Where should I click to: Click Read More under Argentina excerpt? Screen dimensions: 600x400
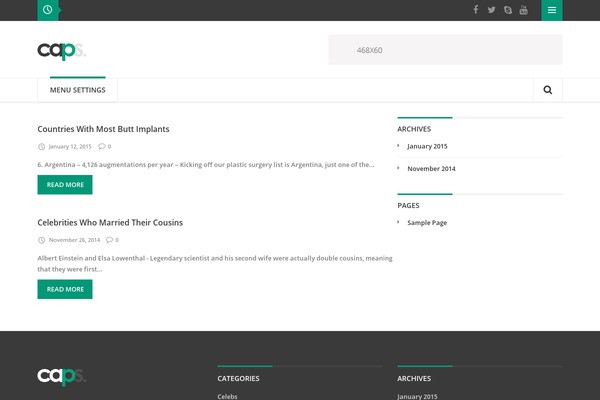pyautogui.click(x=65, y=185)
